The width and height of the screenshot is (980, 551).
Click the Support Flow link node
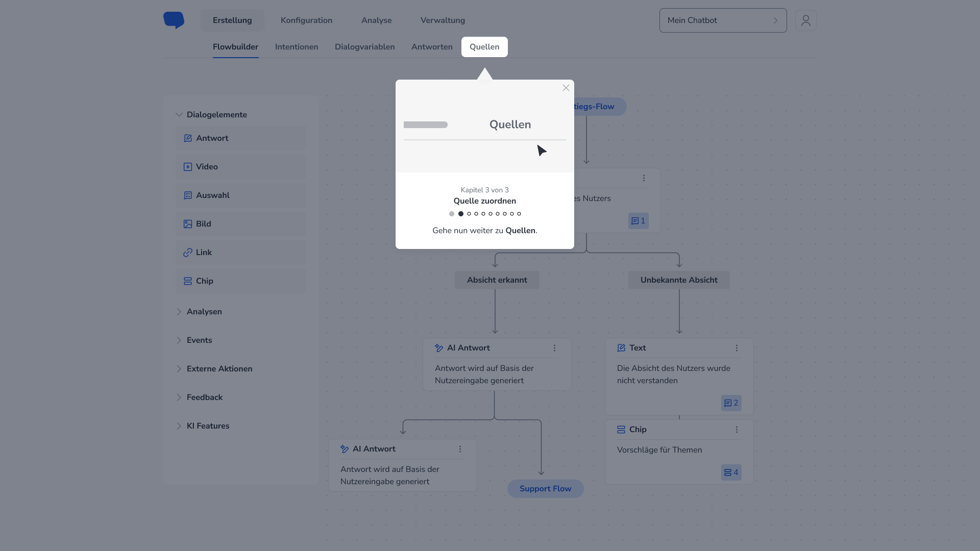pyautogui.click(x=545, y=489)
